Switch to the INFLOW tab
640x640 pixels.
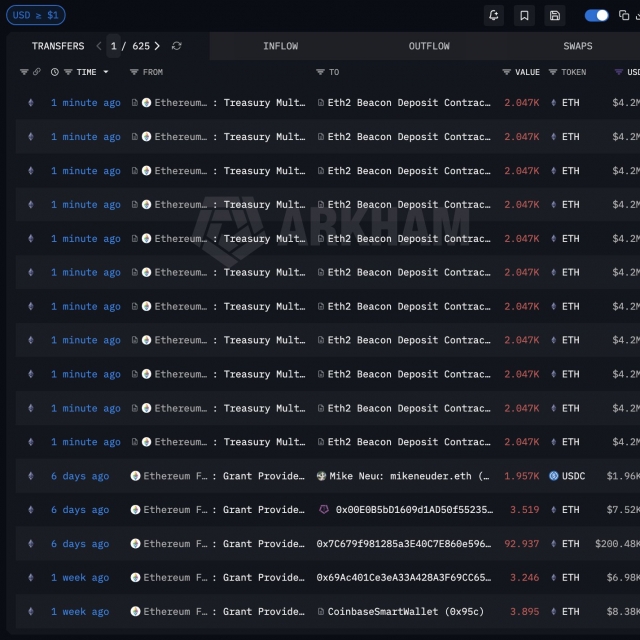(280, 46)
